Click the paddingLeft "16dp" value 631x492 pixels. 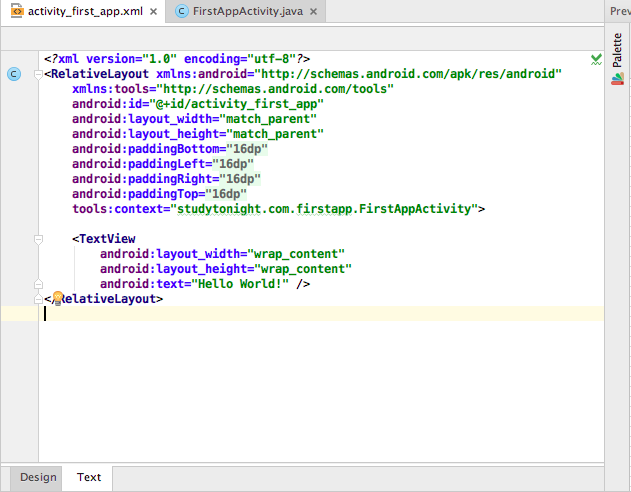[x=233, y=164]
